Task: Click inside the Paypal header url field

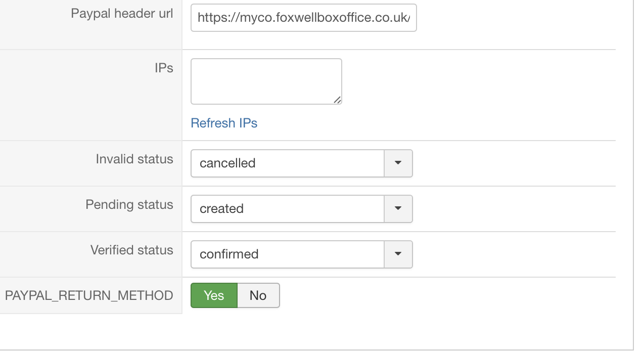Action: tap(303, 18)
